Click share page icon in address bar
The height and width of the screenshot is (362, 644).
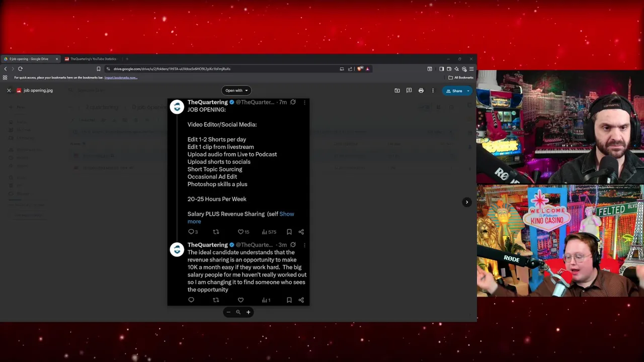pos(350,69)
